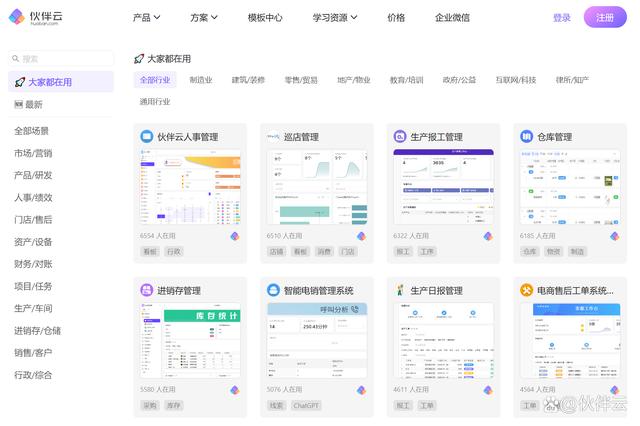Select the 通用行业 industry tab

point(155,101)
